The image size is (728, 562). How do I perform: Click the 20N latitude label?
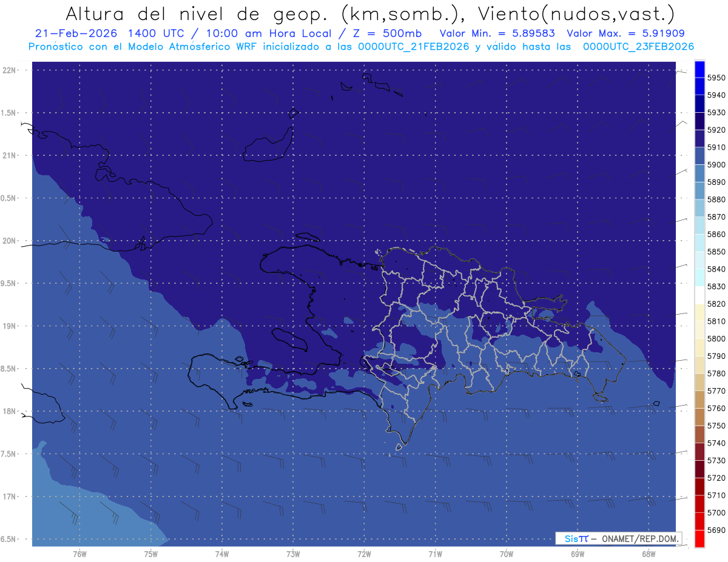[x=10, y=241]
